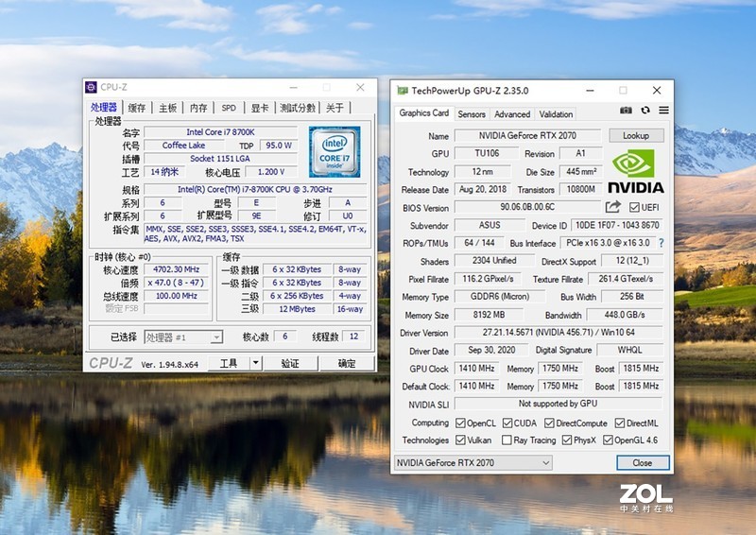Switch to the Sensors tab in GPU-Z
The width and height of the screenshot is (756, 535).
[472, 114]
